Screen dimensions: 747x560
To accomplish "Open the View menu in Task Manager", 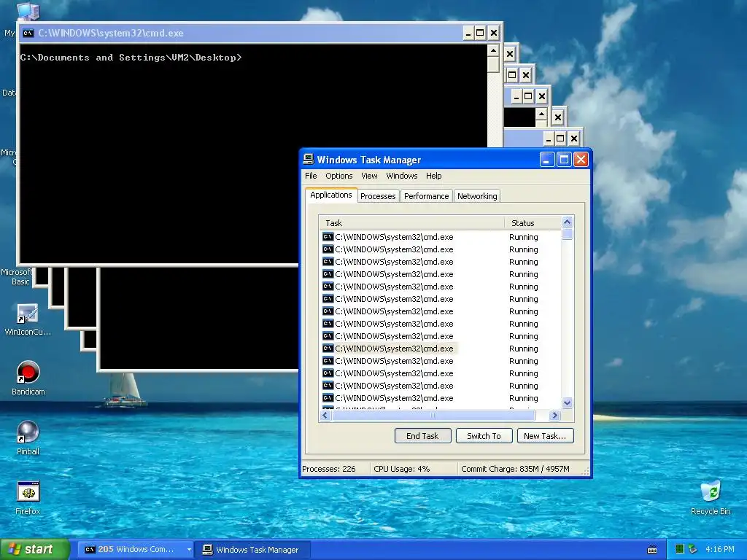I will [x=369, y=176].
